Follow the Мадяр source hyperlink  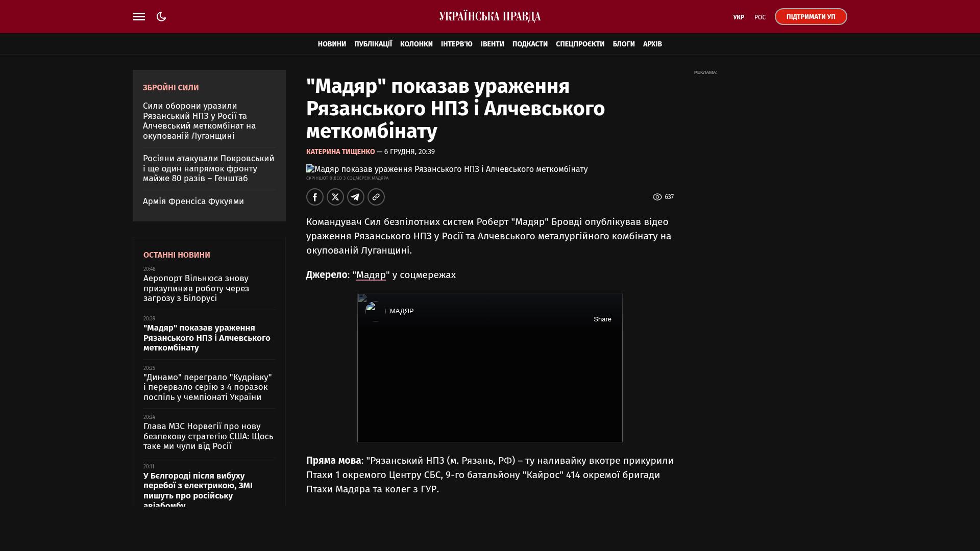[x=371, y=275]
